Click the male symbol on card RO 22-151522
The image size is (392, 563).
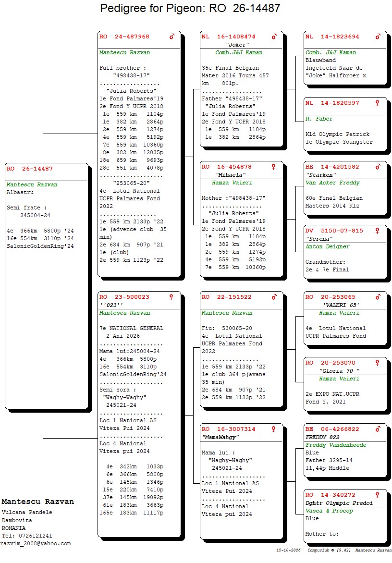tap(274, 297)
